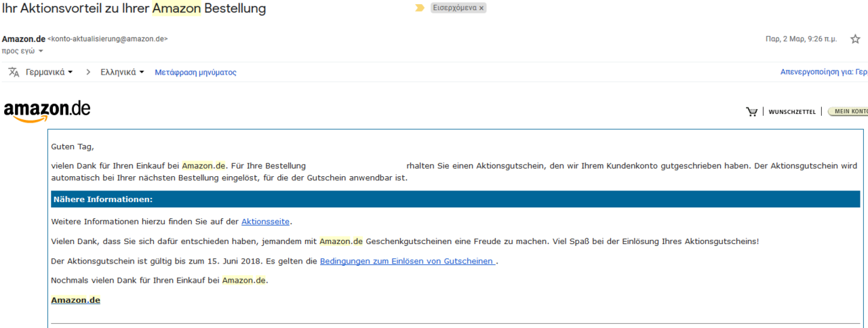Click Απενεργοποίηση για translation option

[824, 72]
